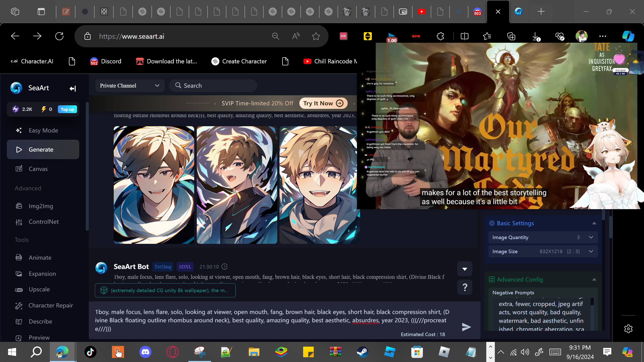Image resolution: width=644 pixels, height=362 pixels.
Task: Open ControlNet page
Action: (x=43, y=222)
